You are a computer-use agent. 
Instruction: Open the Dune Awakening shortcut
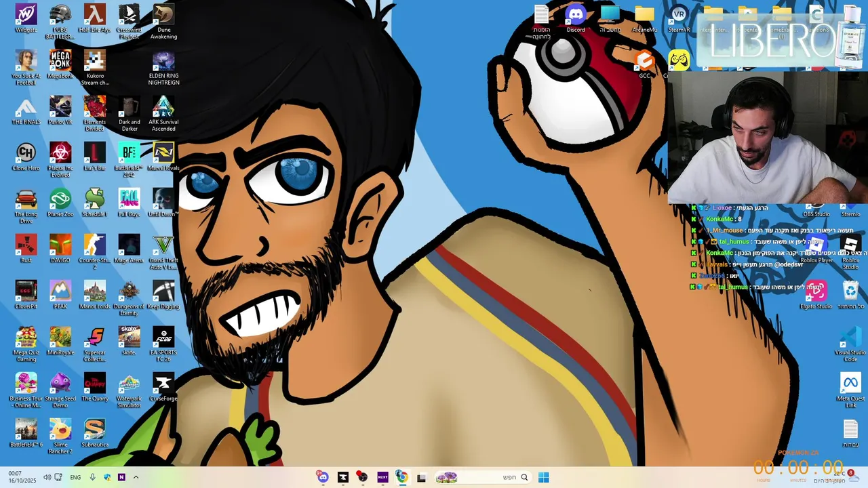[x=163, y=21]
